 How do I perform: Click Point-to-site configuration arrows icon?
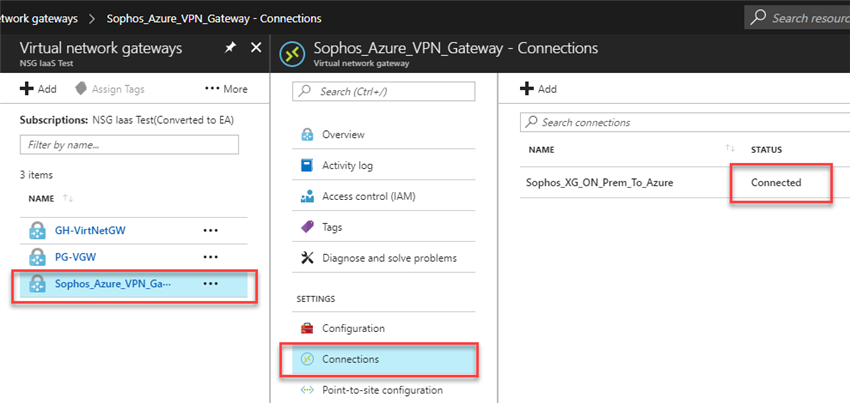[x=307, y=390]
